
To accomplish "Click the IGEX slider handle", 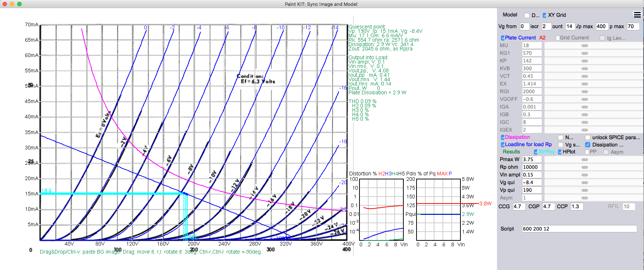I will 585,130.
